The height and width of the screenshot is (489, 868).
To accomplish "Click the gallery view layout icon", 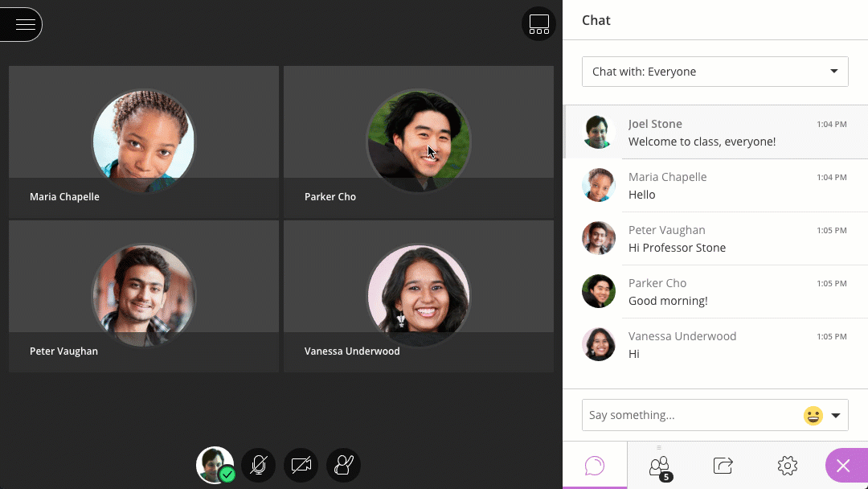I will pos(538,24).
